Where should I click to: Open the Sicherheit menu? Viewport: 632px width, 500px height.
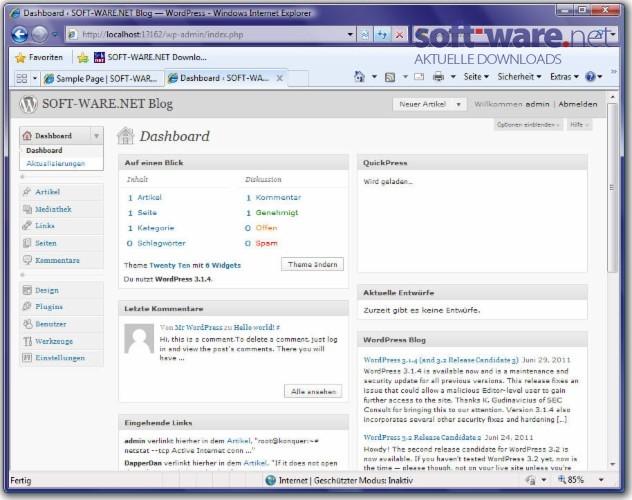519,77
